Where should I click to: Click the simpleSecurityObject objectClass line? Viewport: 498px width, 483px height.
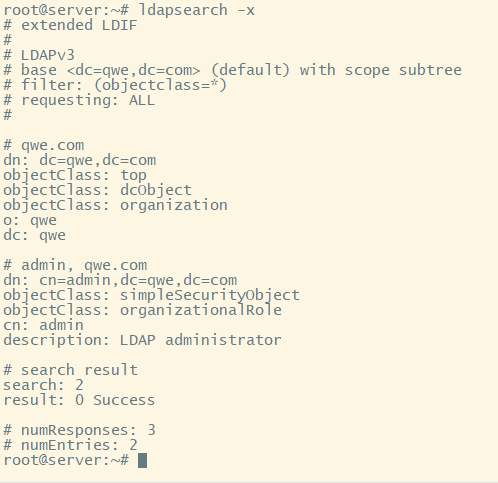click(x=152, y=295)
